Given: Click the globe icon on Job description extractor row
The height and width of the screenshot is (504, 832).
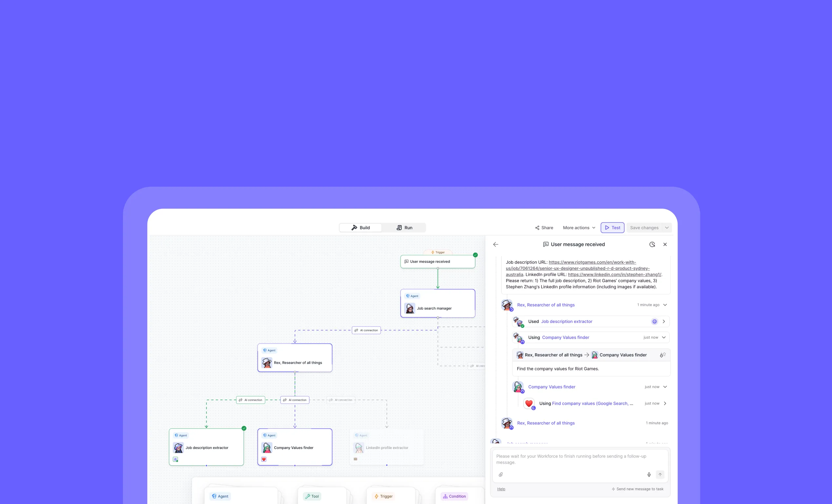Looking at the screenshot, I should pos(654,322).
